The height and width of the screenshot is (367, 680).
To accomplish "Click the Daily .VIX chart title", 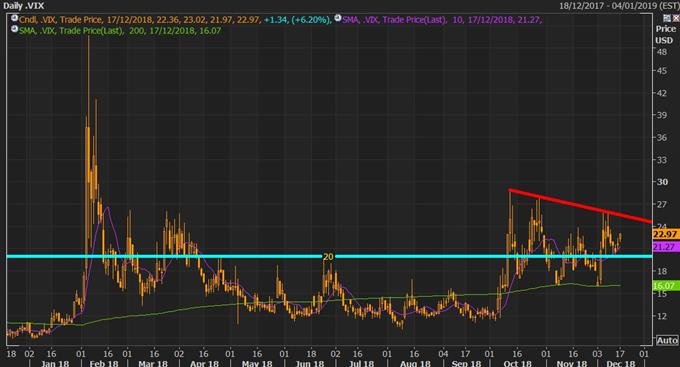I will [24, 6].
